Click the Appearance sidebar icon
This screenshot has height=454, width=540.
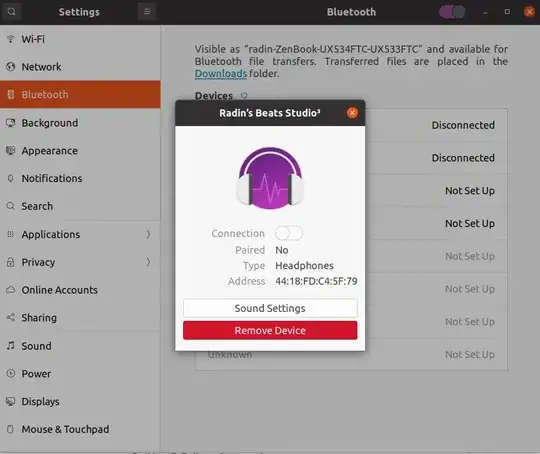coord(11,151)
